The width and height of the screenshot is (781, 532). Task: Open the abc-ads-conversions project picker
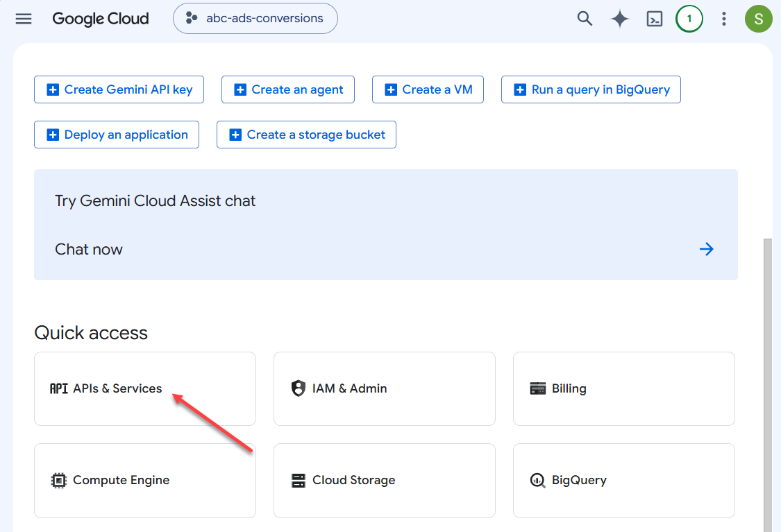click(x=255, y=19)
